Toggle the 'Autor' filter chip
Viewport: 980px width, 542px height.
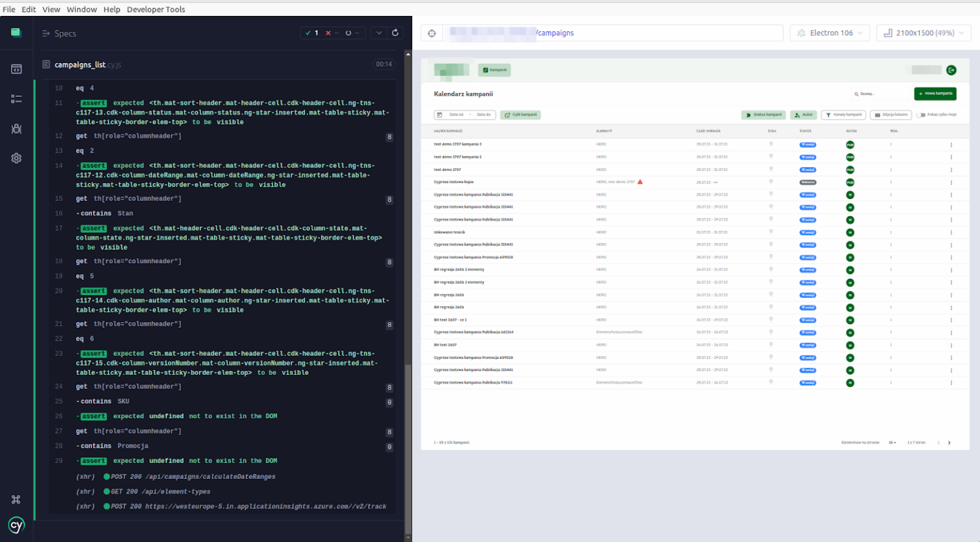click(x=803, y=115)
